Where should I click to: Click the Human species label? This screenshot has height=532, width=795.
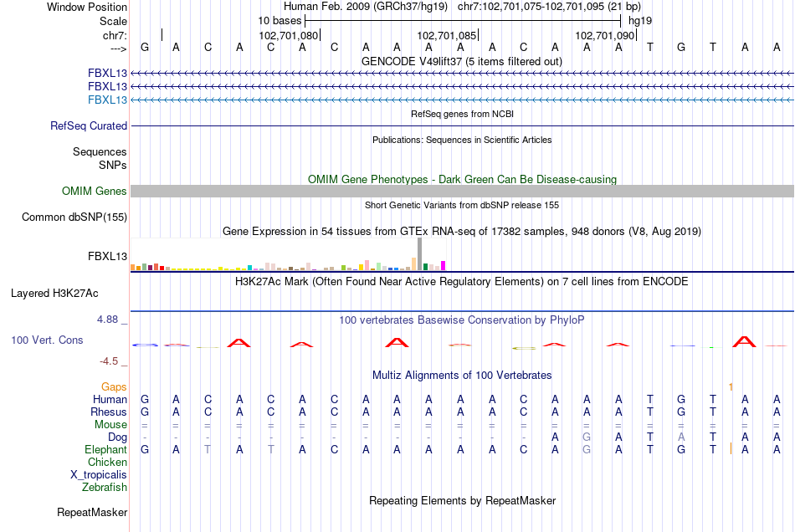pyautogui.click(x=110, y=400)
